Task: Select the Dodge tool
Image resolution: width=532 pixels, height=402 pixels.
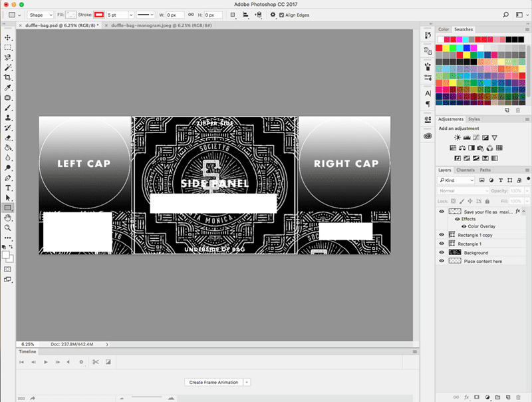Action: coord(8,168)
